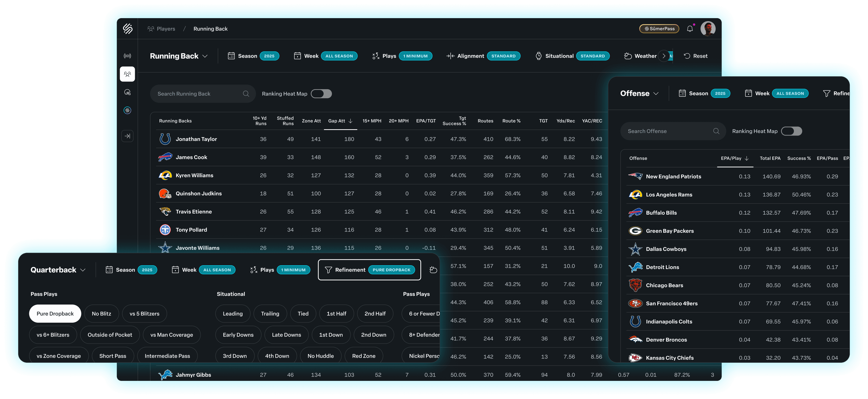
Task: Sort by Routes column
Action: click(485, 121)
